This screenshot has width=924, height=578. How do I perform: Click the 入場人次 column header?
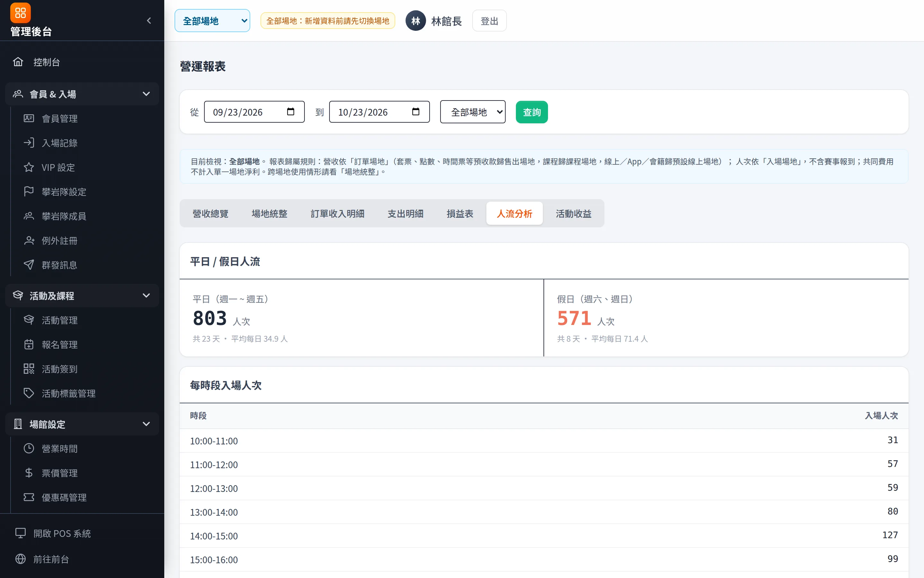(881, 416)
